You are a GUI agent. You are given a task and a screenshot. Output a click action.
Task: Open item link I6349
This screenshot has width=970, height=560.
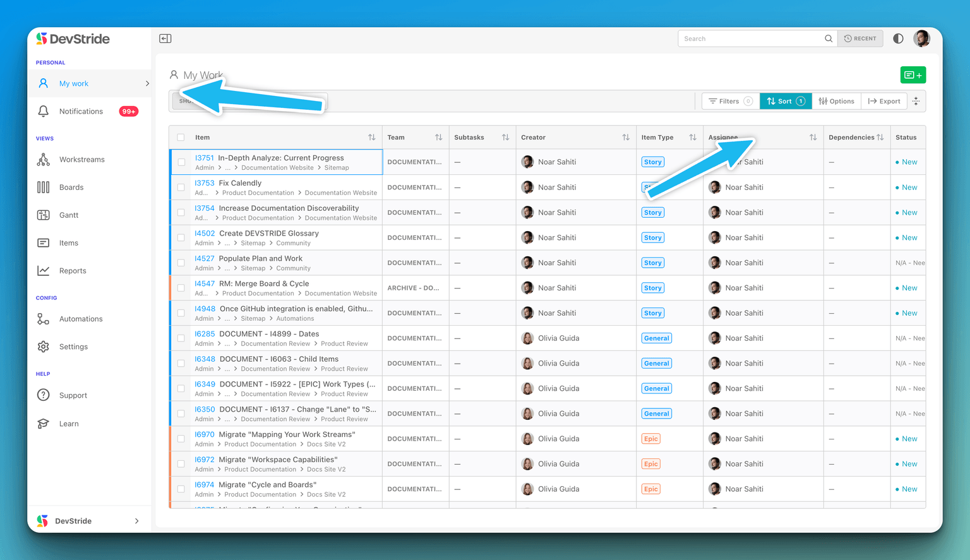coord(205,384)
